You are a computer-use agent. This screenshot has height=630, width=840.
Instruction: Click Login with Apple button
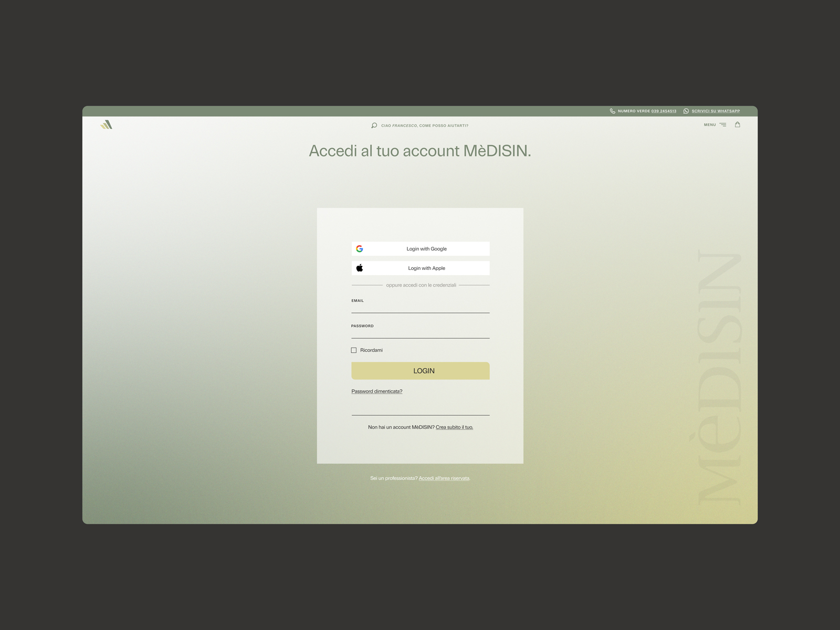click(421, 268)
